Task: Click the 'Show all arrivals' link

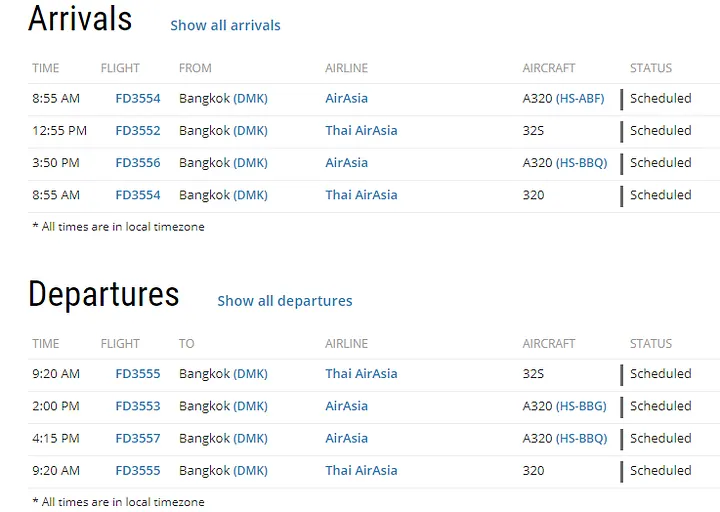Action: pyautogui.click(x=225, y=25)
